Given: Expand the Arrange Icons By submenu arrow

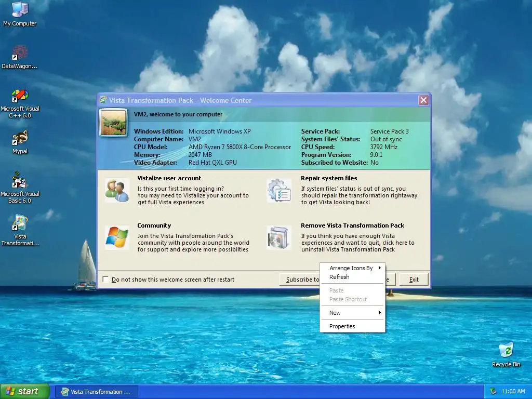Looking at the screenshot, I should point(380,268).
